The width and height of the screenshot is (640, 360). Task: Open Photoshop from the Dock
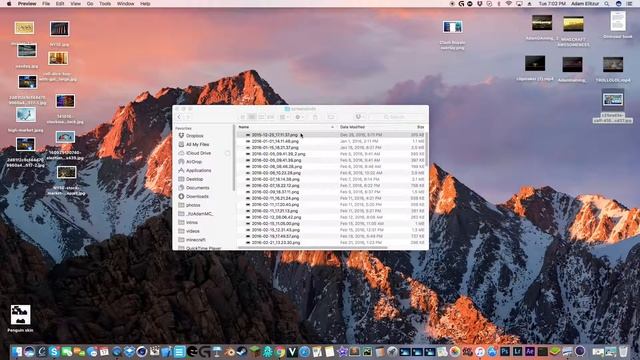point(505,351)
